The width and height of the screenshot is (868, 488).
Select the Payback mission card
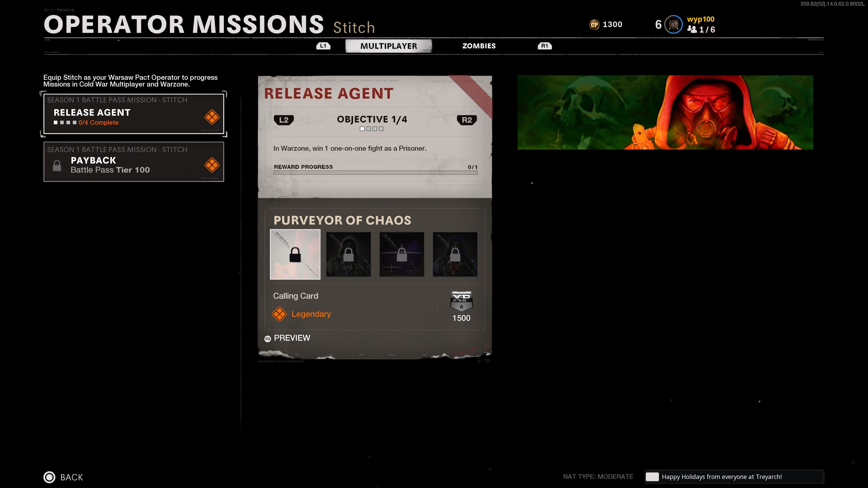point(134,162)
